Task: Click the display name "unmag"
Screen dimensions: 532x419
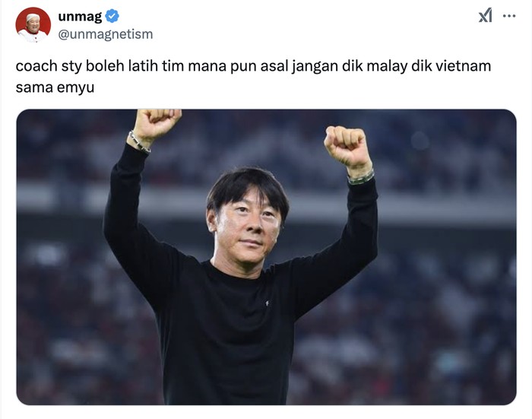Action: 80,16
